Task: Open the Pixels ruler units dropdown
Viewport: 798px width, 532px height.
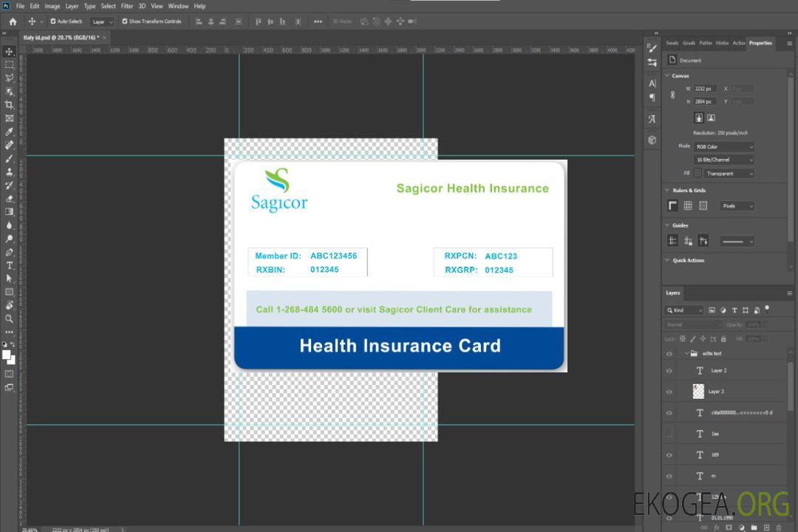Action: coord(737,205)
